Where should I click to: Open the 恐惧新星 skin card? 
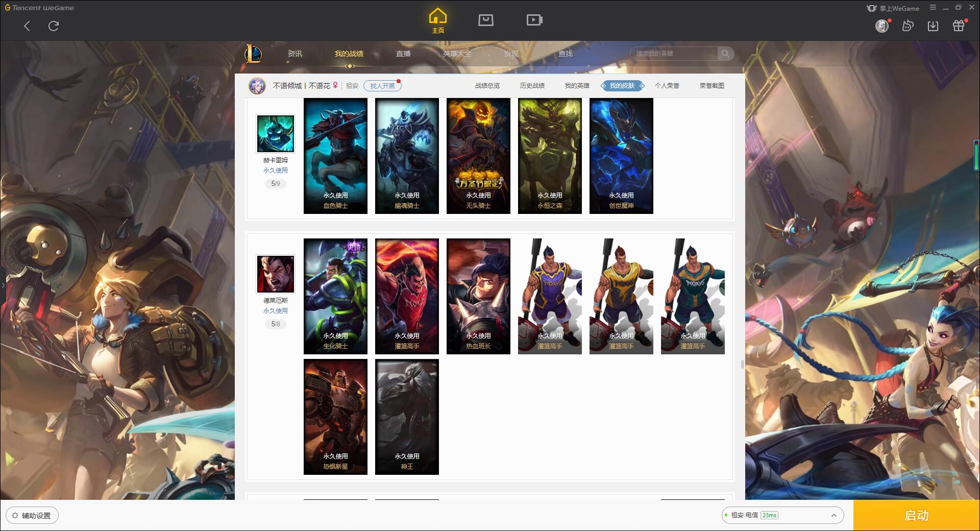pyautogui.click(x=335, y=417)
